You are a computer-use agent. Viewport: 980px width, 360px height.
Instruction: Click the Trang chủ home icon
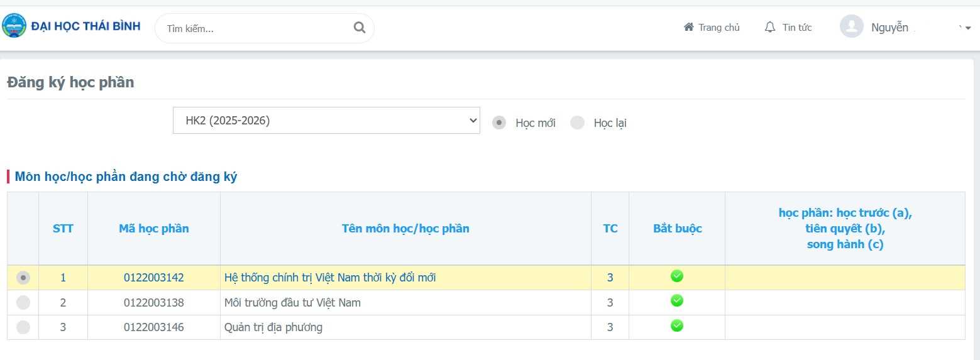pyautogui.click(x=689, y=28)
